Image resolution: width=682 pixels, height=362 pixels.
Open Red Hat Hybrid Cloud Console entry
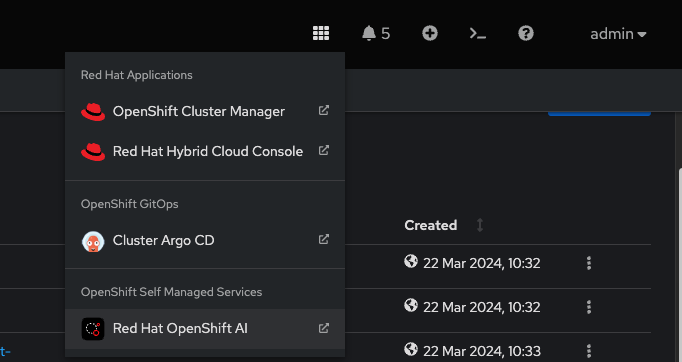click(x=205, y=151)
